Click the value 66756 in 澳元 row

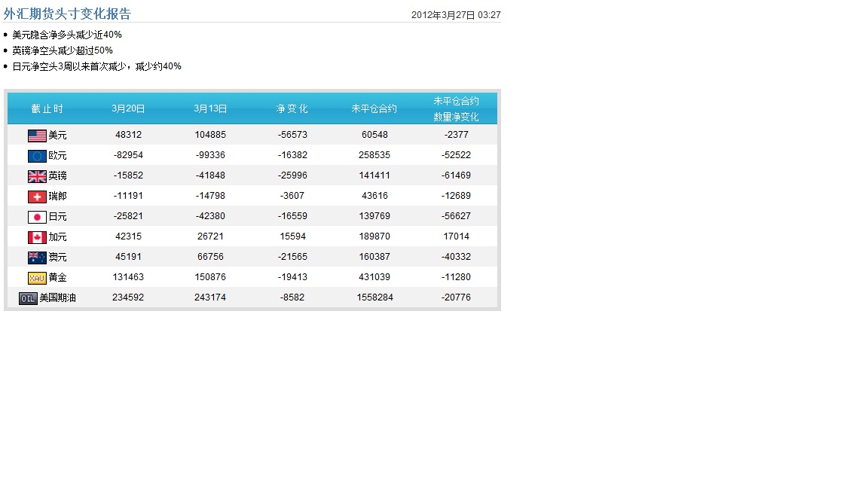coord(210,257)
